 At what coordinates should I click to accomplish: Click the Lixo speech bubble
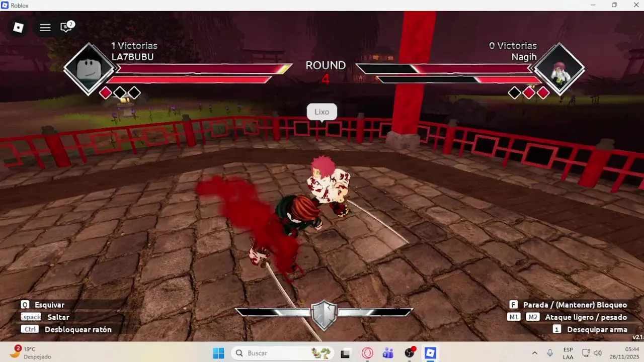coord(322,112)
